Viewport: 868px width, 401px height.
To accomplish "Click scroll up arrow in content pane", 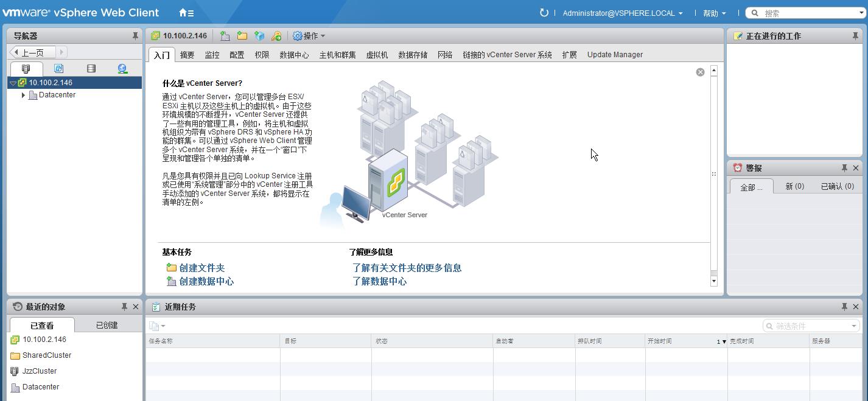I will coord(714,71).
